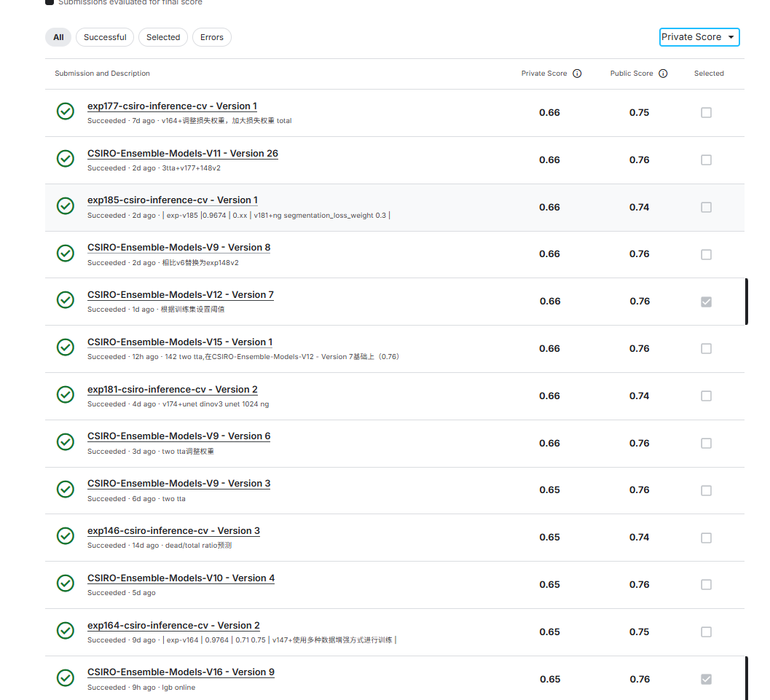Click description 'v174+unet dinov3 unet 1024 ng'
Image resolution: width=770 pixels, height=700 pixels.
216,404
